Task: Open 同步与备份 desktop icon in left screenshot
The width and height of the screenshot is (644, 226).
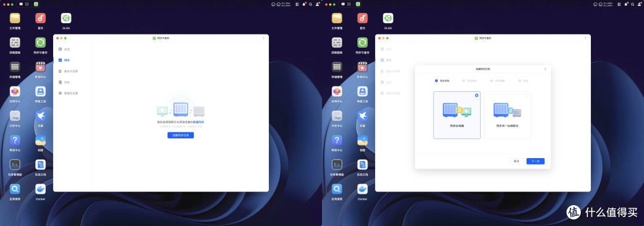Action: [41, 43]
